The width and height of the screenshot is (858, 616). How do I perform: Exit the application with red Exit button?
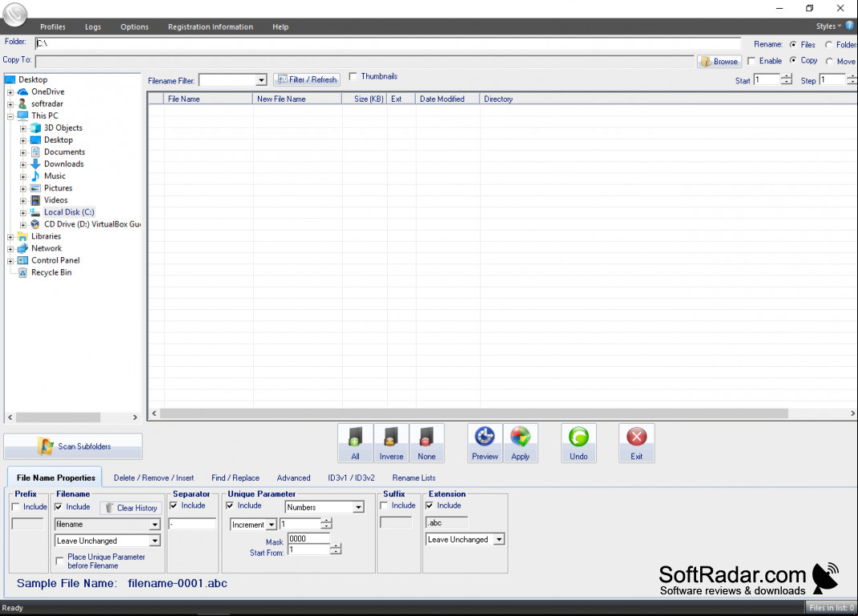[636, 443]
